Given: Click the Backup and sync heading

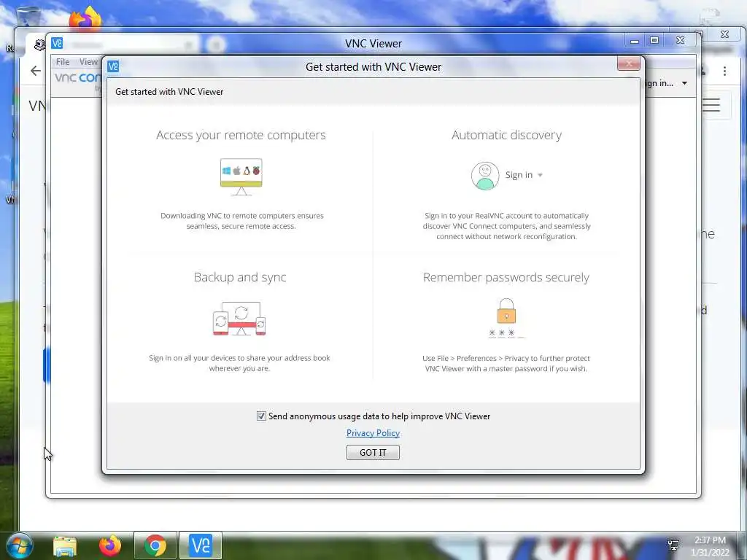Looking at the screenshot, I should tap(240, 277).
